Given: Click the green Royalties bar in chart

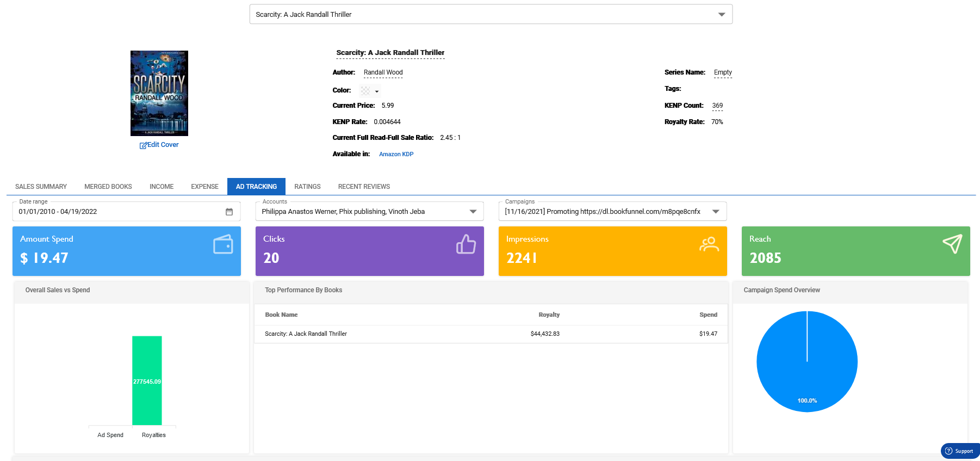Looking at the screenshot, I should (x=147, y=380).
